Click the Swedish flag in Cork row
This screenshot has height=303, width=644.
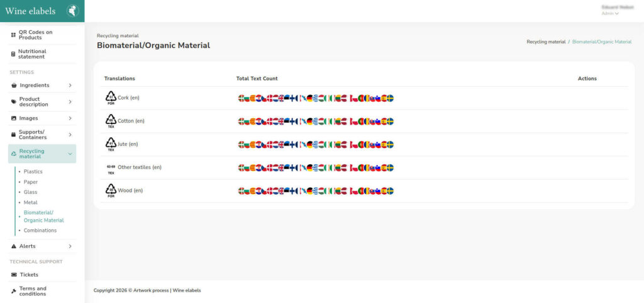tap(390, 98)
